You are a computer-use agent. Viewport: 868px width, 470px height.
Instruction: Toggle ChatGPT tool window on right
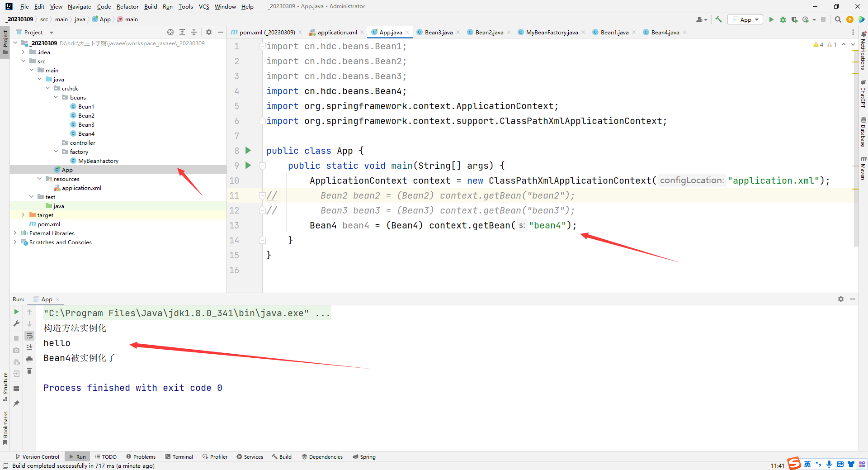863,94
